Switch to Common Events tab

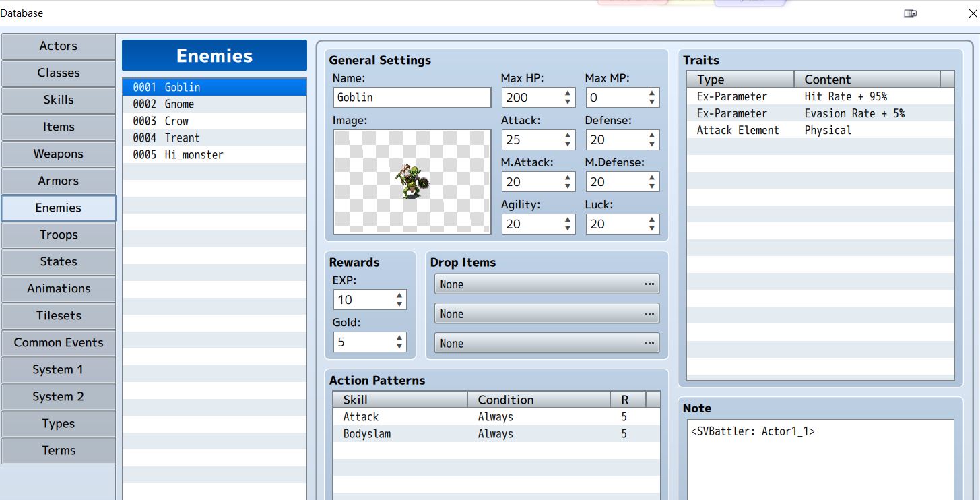59,342
